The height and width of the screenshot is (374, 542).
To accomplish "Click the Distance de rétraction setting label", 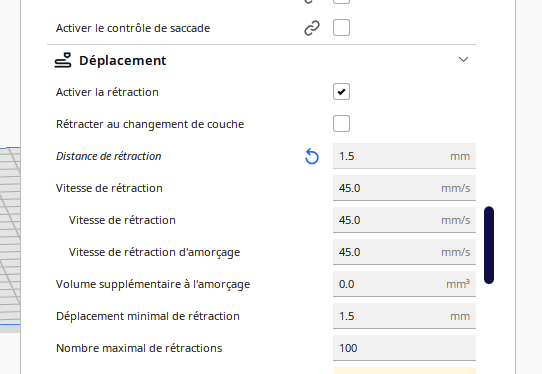I will pyautogui.click(x=109, y=156).
